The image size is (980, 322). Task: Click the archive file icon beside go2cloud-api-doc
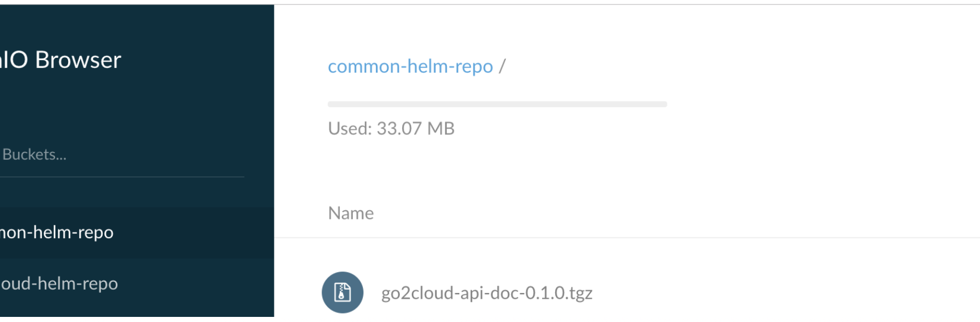point(343,293)
